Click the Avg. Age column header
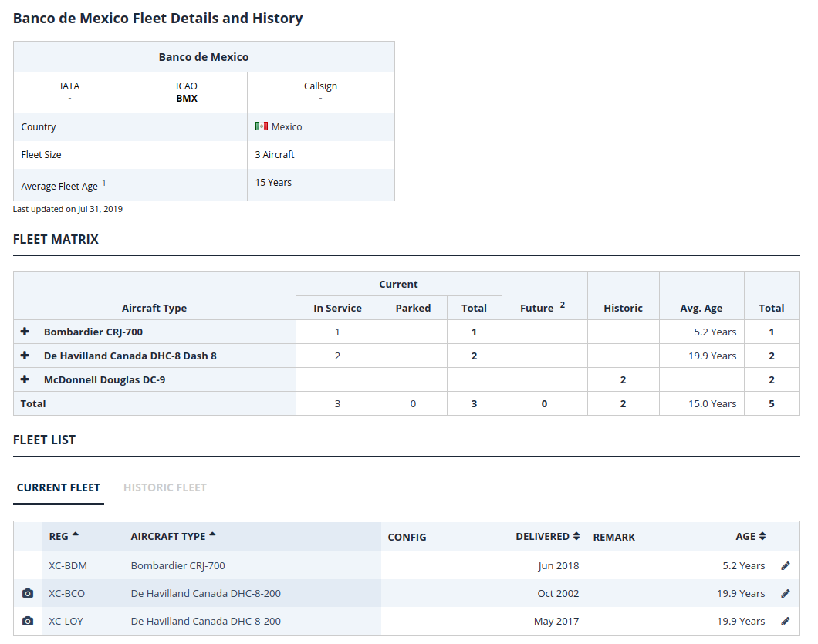 pyautogui.click(x=701, y=308)
